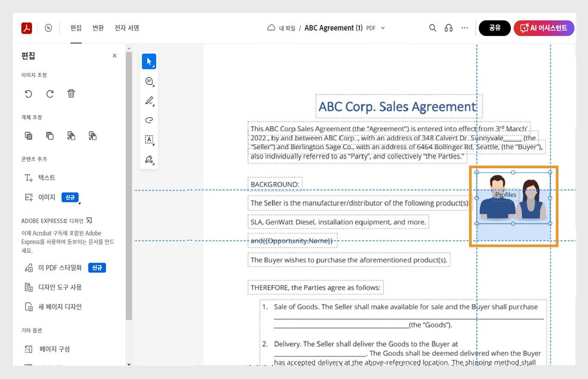Click the image top-center resize handle
The height and width of the screenshot is (379, 588).
[513, 172]
